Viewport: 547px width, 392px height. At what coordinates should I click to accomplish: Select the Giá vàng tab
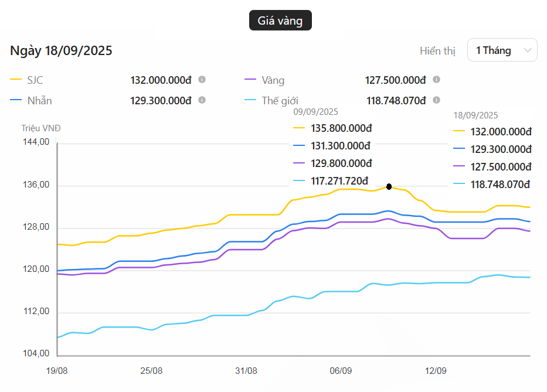[280, 21]
